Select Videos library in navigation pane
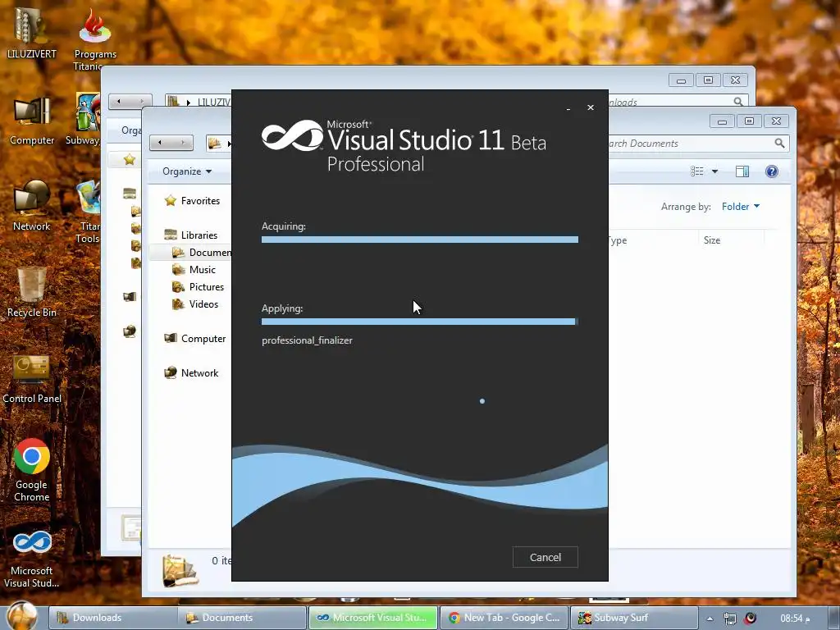The image size is (840, 630). tap(195, 304)
